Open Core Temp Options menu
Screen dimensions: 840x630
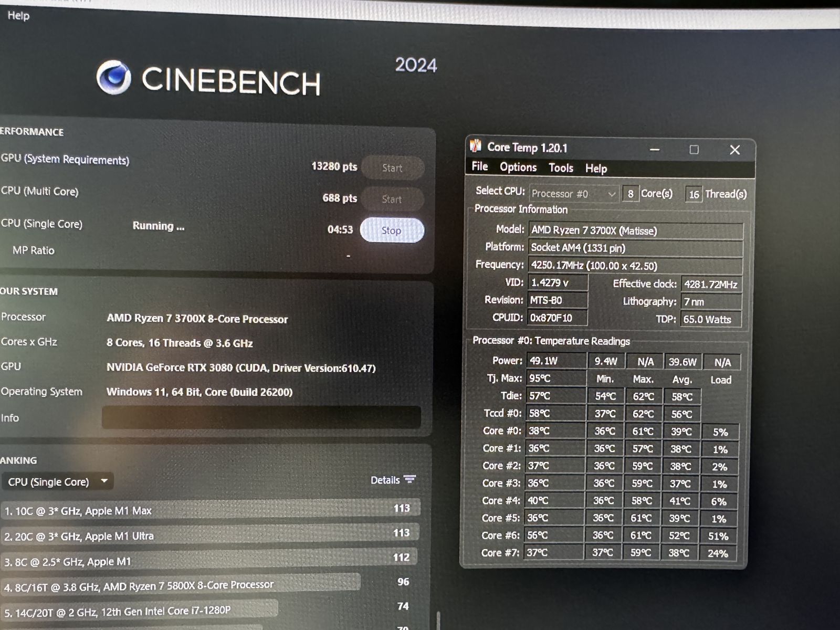(x=518, y=167)
